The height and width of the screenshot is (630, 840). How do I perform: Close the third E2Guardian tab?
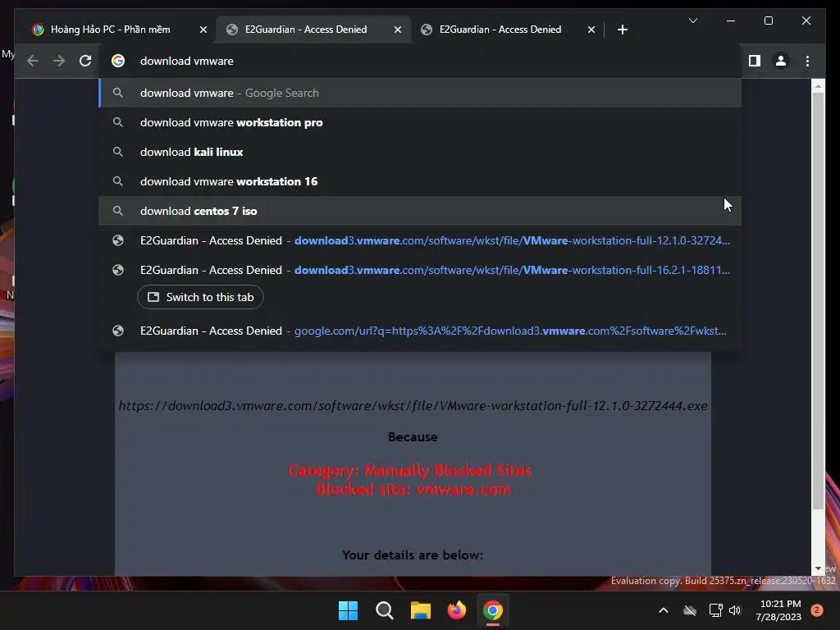tap(591, 30)
